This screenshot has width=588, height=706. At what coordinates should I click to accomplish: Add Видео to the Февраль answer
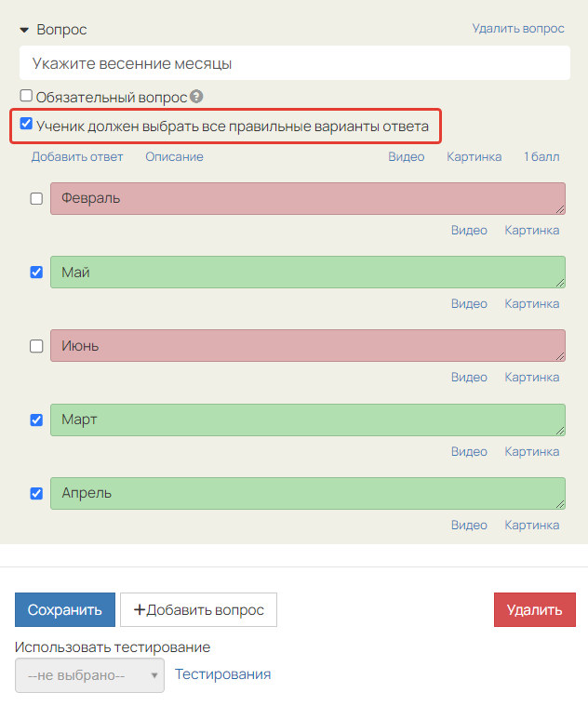tap(469, 230)
